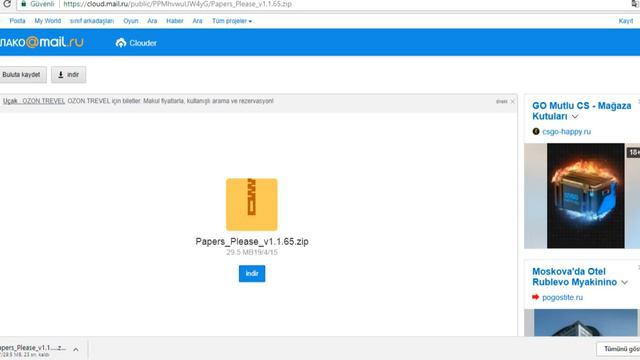
Task: Click the blue indir button below file
Action: pyautogui.click(x=252, y=273)
